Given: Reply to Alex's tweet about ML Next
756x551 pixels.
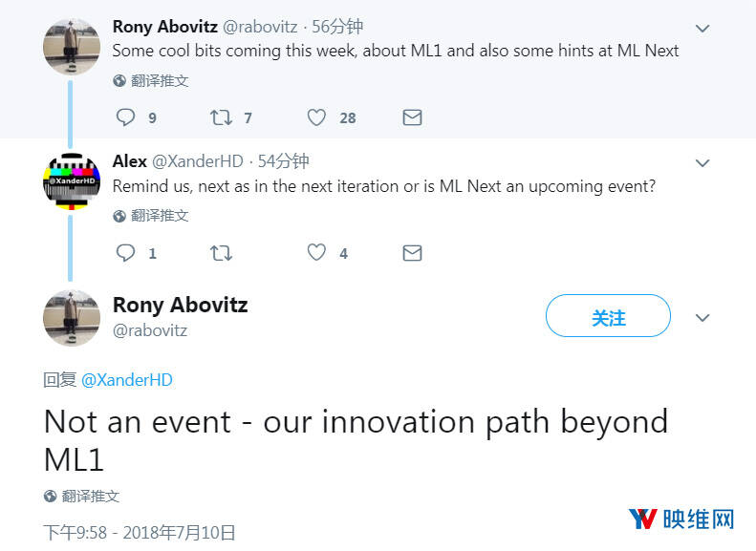Looking at the screenshot, I should pos(126,253).
